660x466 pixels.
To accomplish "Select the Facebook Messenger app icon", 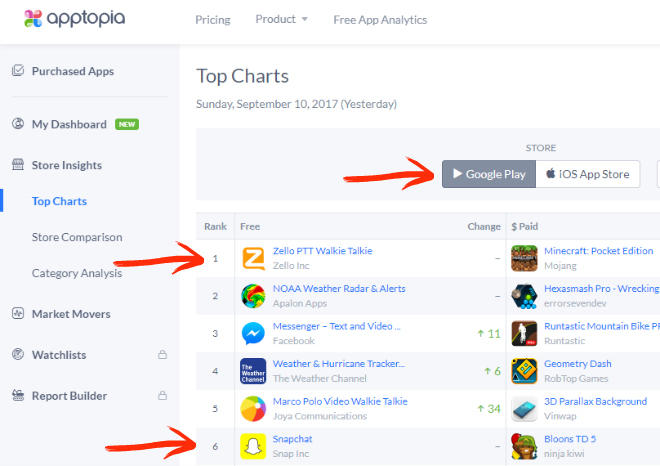I will click(x=254, y=333).
